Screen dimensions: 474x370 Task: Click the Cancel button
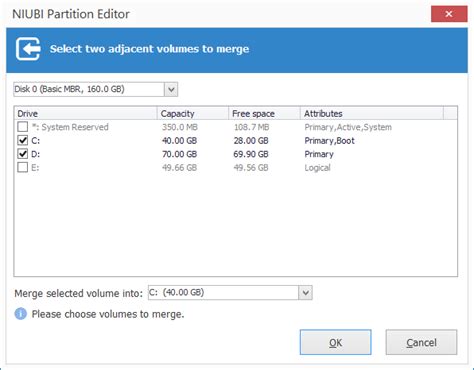422,342
